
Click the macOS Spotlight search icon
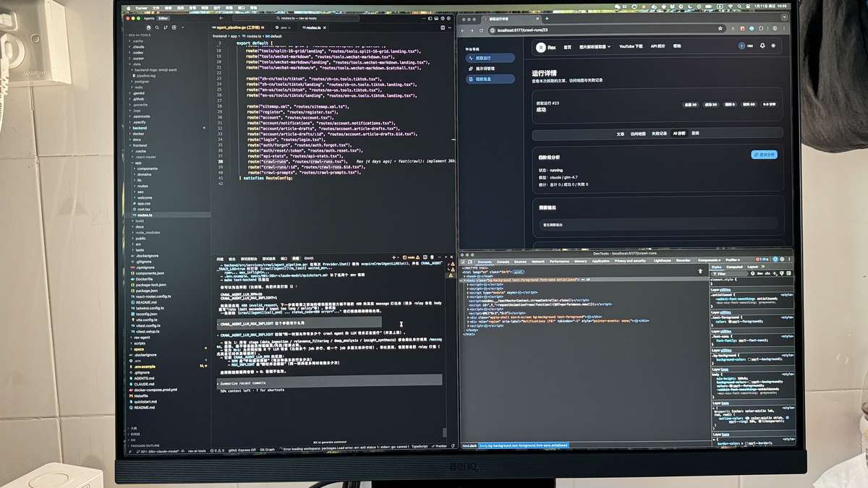click(739, 6)
